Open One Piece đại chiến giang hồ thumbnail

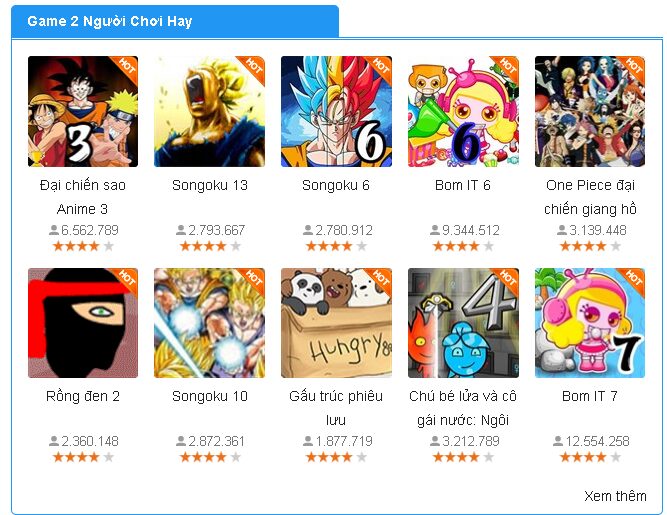coord(590,111)
